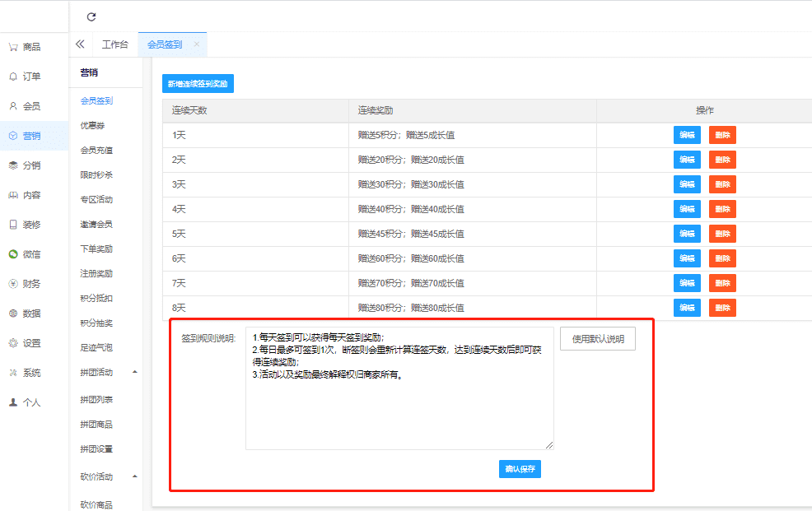This screenshot has width=812, height=511.
Task: Select 优惠券 in marketing menu
Action: [x=92, y=126]
